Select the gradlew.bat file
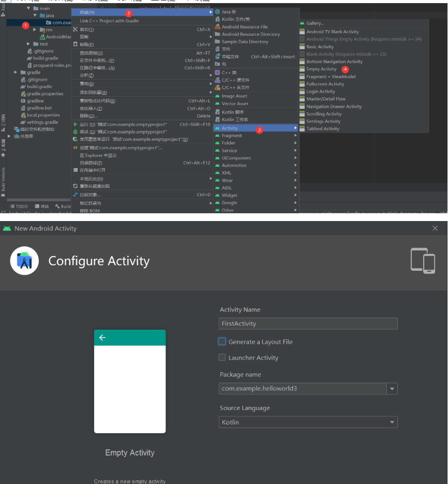The image size is (448, 484). tap(36, 108)
